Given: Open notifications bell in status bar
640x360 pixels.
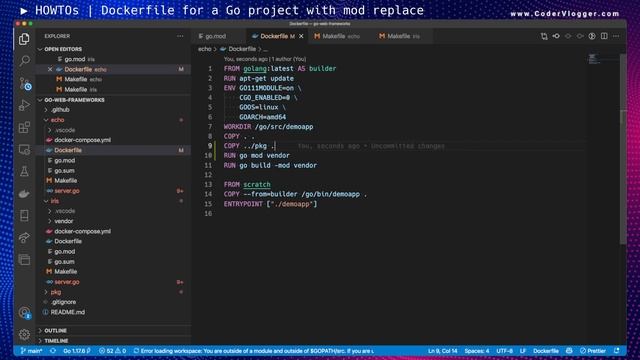Looking at the screenshot, I should pos(617,351).
